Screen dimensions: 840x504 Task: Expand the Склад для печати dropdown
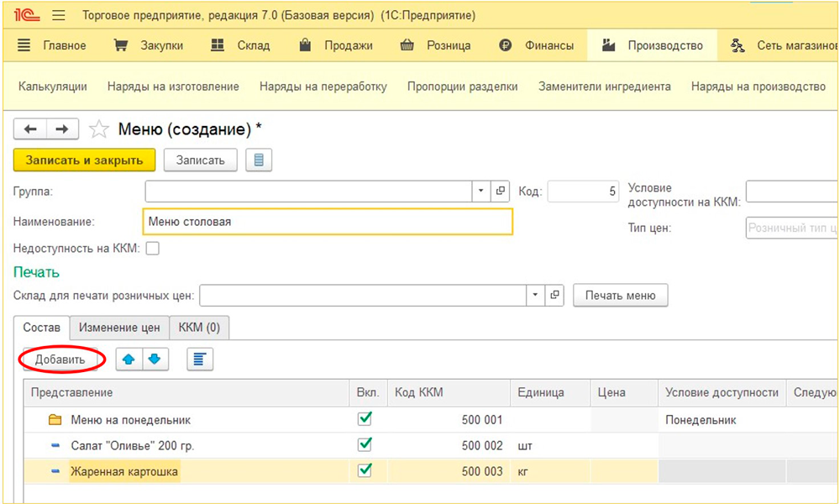[536, 296]
